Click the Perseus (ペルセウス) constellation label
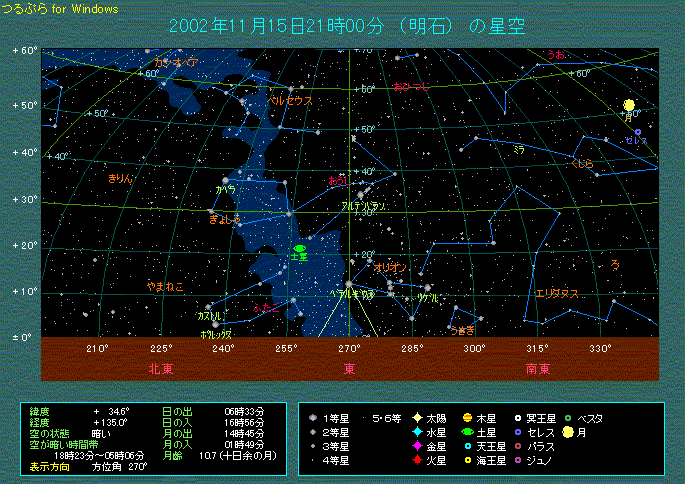 [290, 101]
